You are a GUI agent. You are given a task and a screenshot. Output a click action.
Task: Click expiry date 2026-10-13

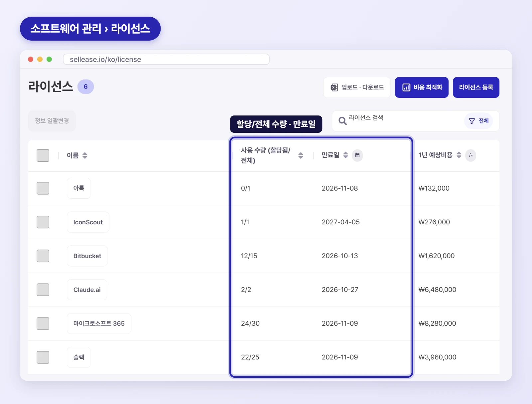tap(340, 256)
